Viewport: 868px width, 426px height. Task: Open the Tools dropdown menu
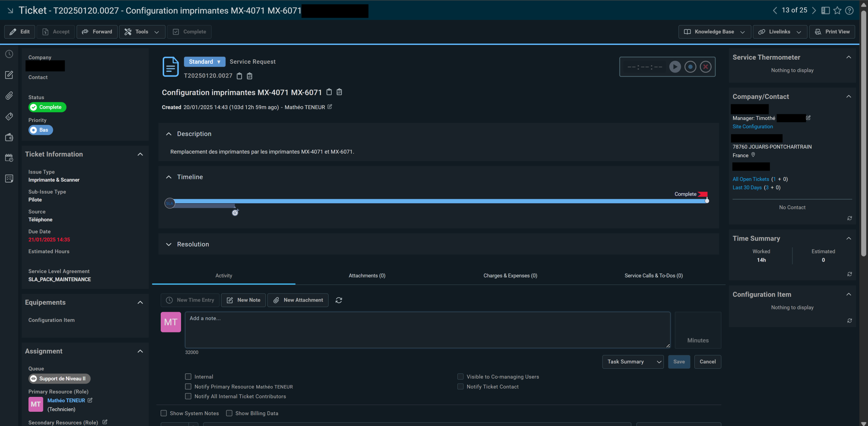tap(142, 32)
